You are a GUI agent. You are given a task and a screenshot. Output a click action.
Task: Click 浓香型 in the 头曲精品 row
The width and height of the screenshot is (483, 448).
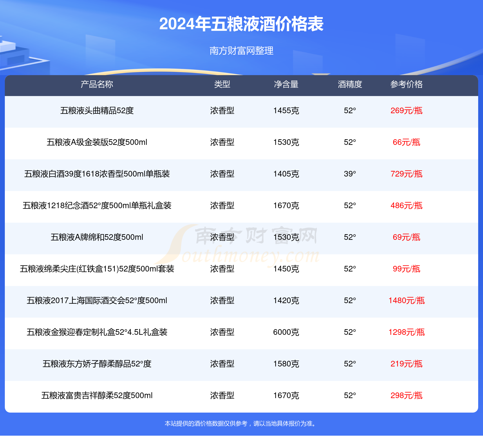click(222, 111)
